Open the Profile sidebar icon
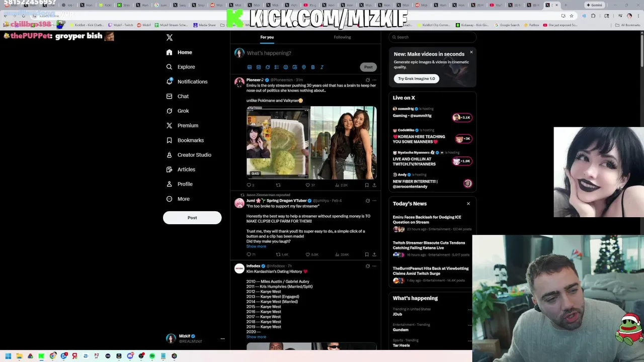Screen dimensions: 644x362 click(169, 184)
